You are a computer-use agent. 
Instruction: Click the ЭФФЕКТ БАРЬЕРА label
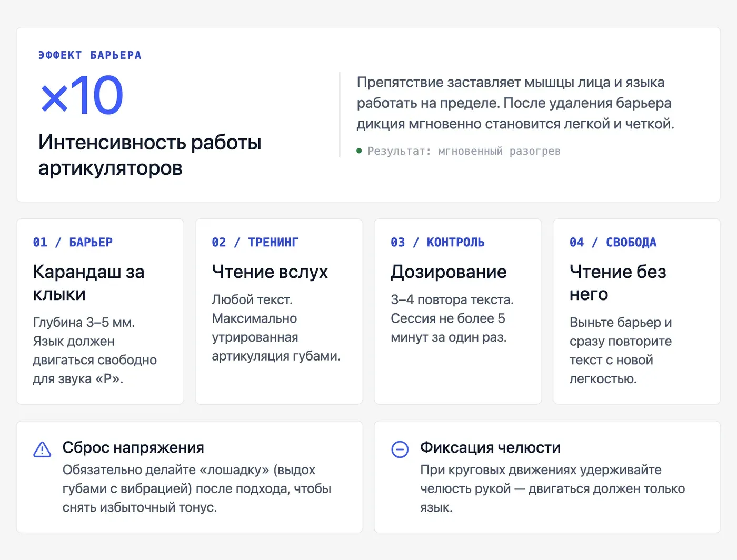pos(90,55)
